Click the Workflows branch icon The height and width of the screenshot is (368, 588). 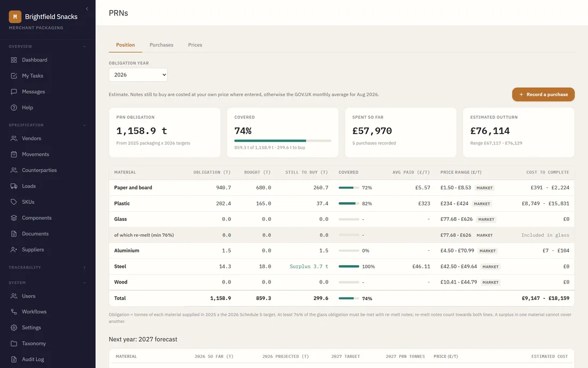point(14,312)
